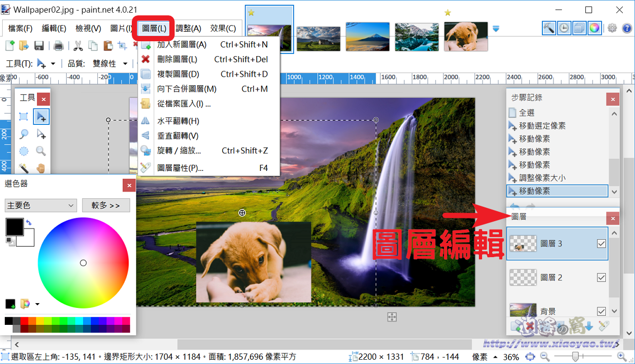This screenshot has width=635, height=364.
Task: Select the Rectangle Select tool
Action: [24, 117]
